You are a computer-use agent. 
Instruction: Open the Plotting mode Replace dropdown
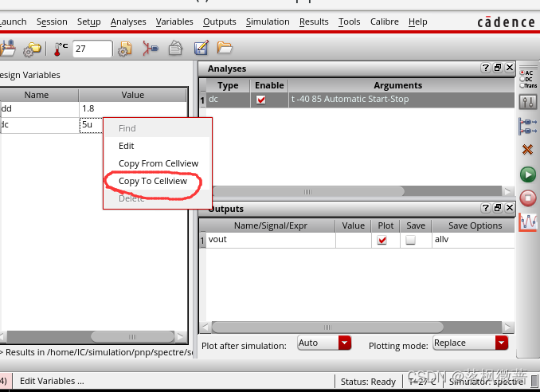[x=501, y=343]
